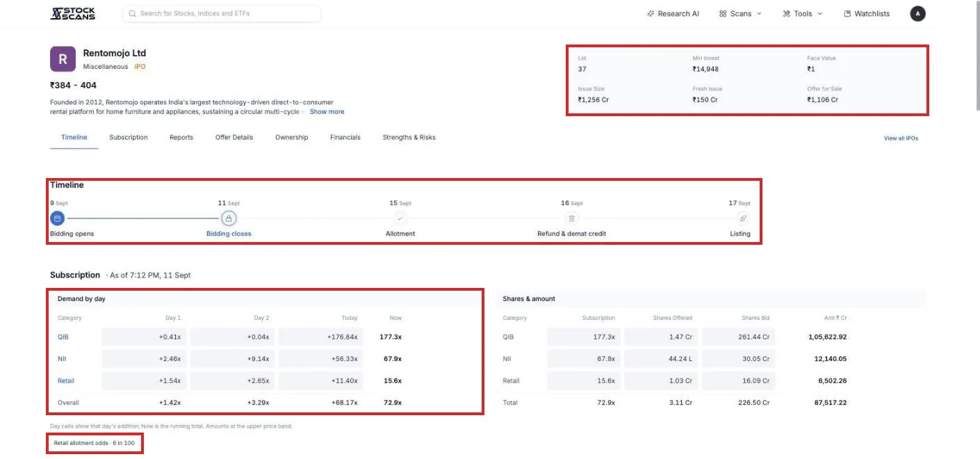Click NII shares offered 44.24 L
This screenshot has height=459, width=980.
[x=662, y=359]
